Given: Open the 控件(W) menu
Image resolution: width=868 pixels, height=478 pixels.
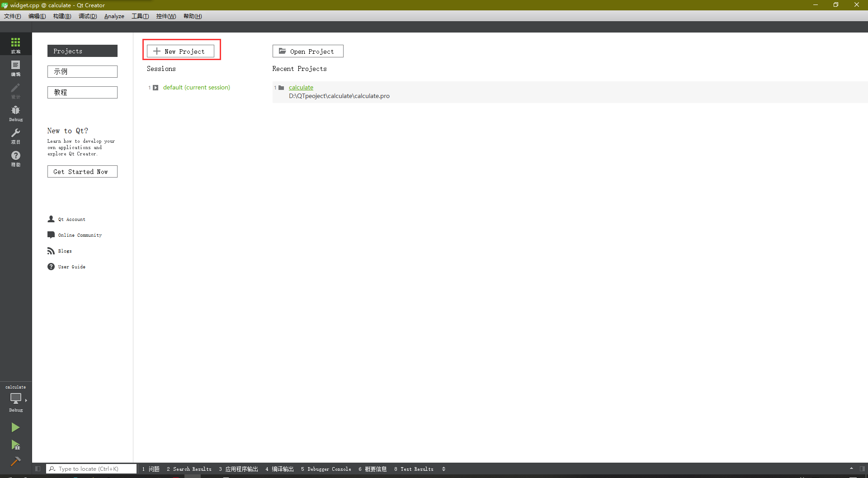Looking at the screenshot, I should 166,16.
